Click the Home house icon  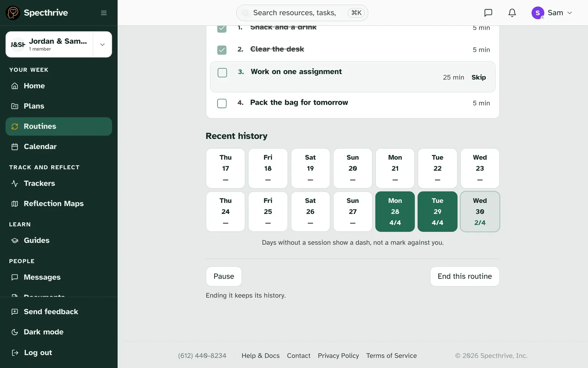[15, 86]
